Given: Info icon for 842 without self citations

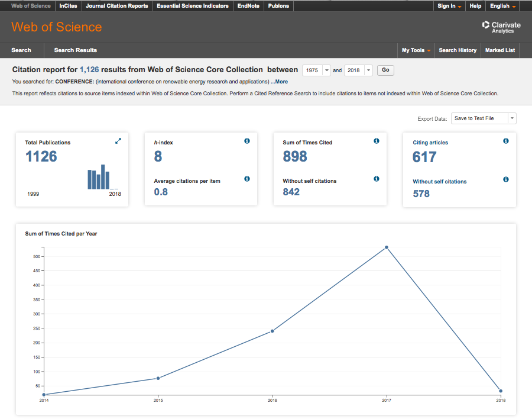Looking at the screenshot, I should coord(377,179).
